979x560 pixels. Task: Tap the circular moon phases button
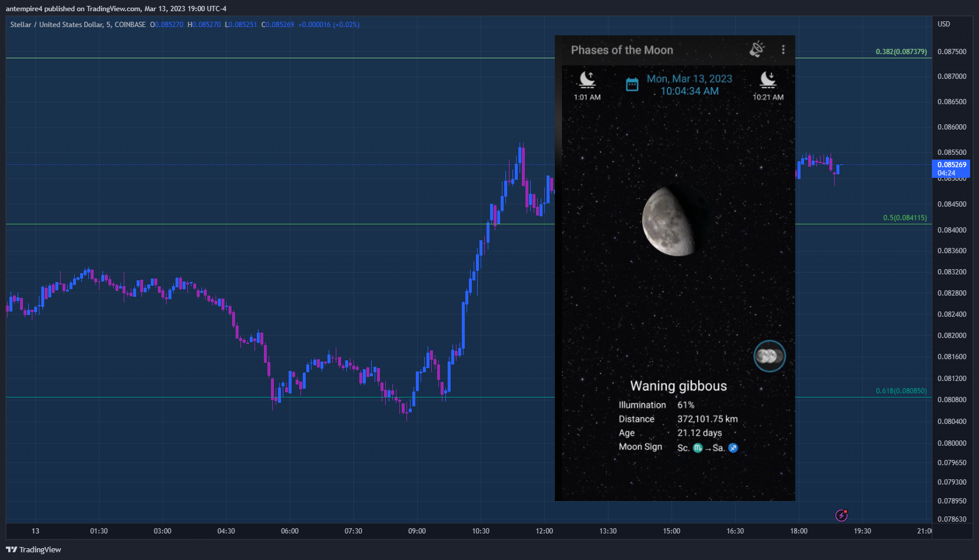click(769, 356)
